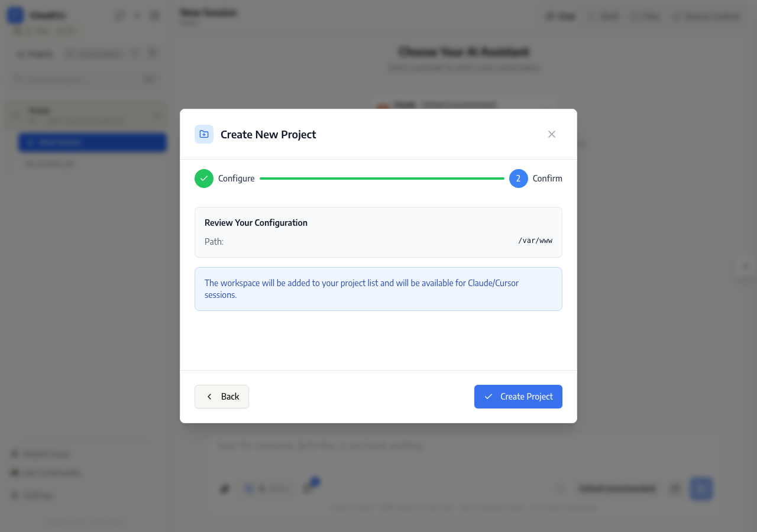Screen dimensions: 757x532
Task: Click the green Configure step checkmark
Action: point(204,179)
